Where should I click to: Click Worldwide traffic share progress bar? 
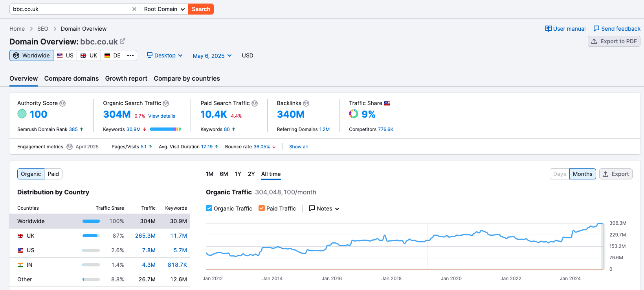[91, 221]
